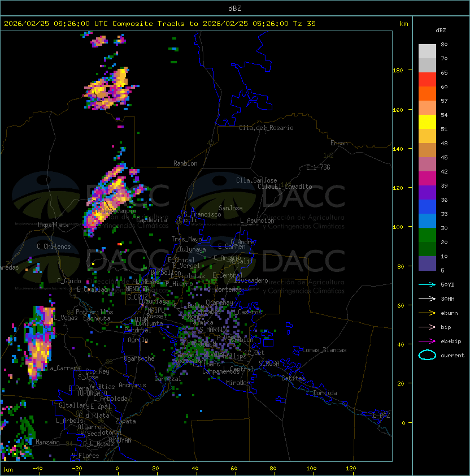Click the G_CRUZ city label
Viewport: 470px width, 476px height.
point(137,297)
